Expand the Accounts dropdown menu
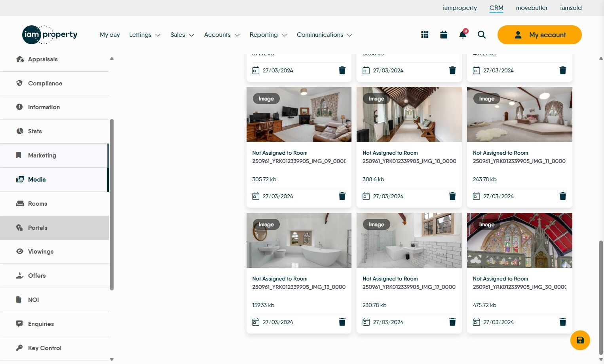This screenshot has height=364, width=604. coord(222,35)
